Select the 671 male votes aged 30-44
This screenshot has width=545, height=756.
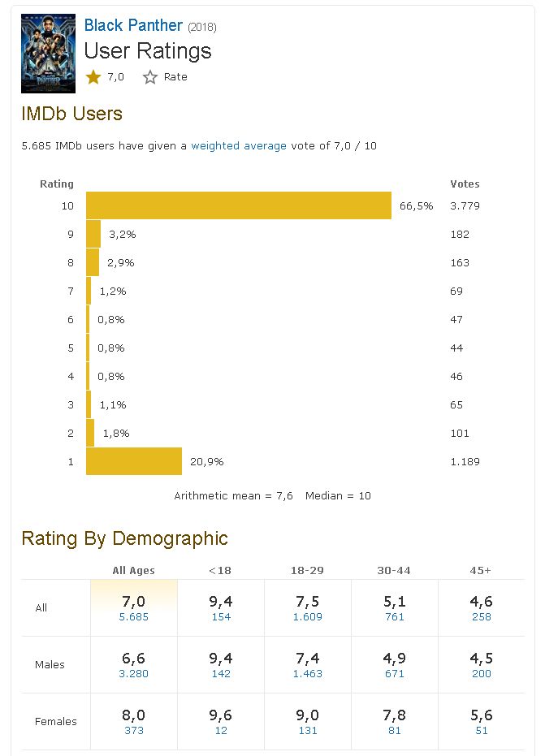pos(394,673)
